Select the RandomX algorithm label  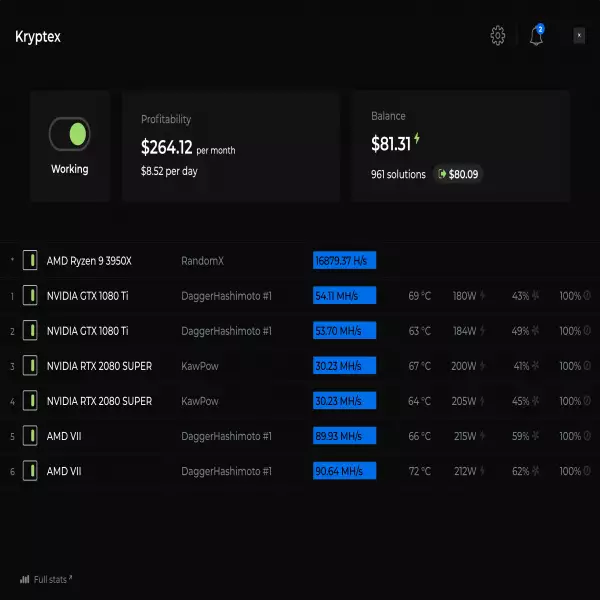[202, 261]
